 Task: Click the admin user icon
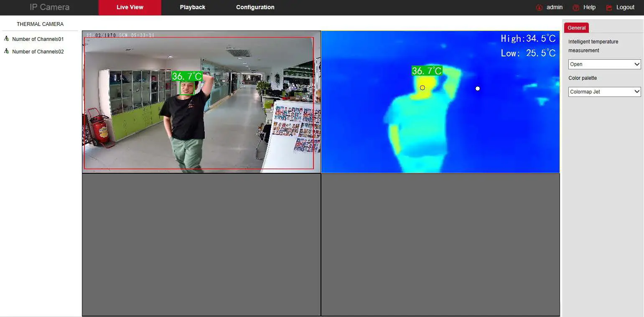click(x=539, y=7)
